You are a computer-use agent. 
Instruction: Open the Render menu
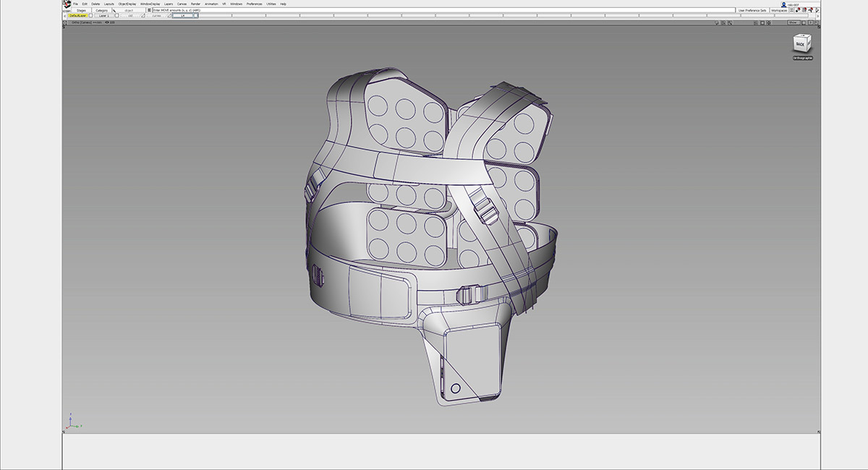tap(195, 4)
